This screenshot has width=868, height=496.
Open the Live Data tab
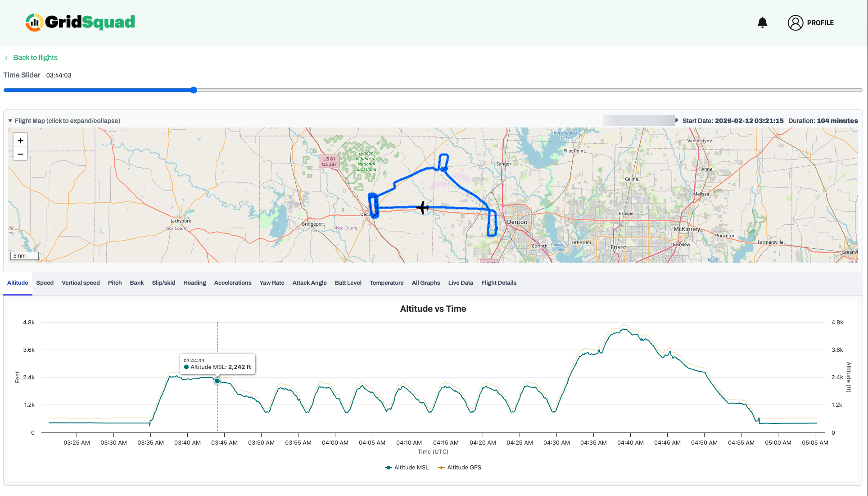[460, 283]
